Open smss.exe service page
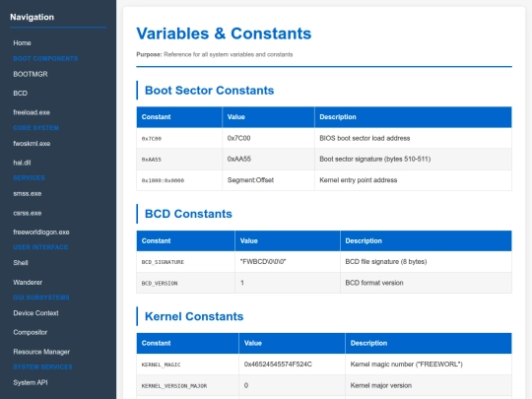Screen dimensions: 532x399 pos(28,194)
